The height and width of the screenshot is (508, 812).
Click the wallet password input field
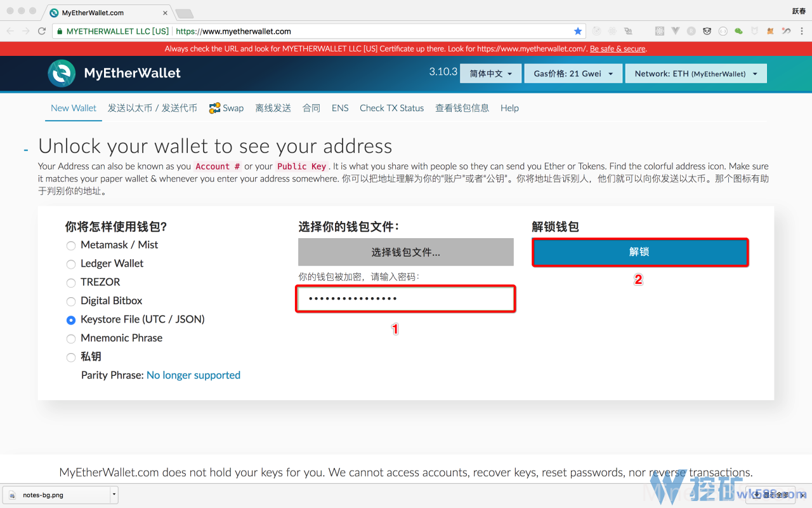coord(406,299)
